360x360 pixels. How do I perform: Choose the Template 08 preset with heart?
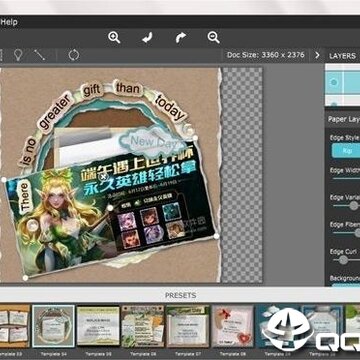[x=232, y=326]
